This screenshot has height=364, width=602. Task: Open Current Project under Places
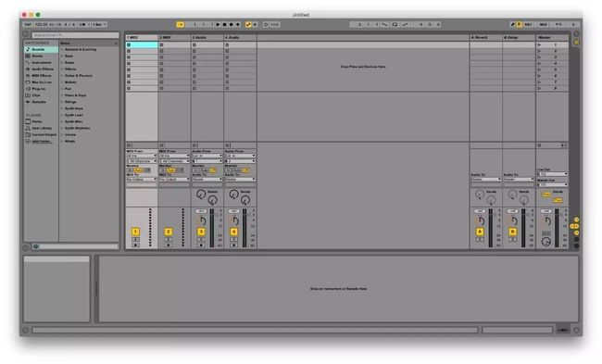click(41, 135)
